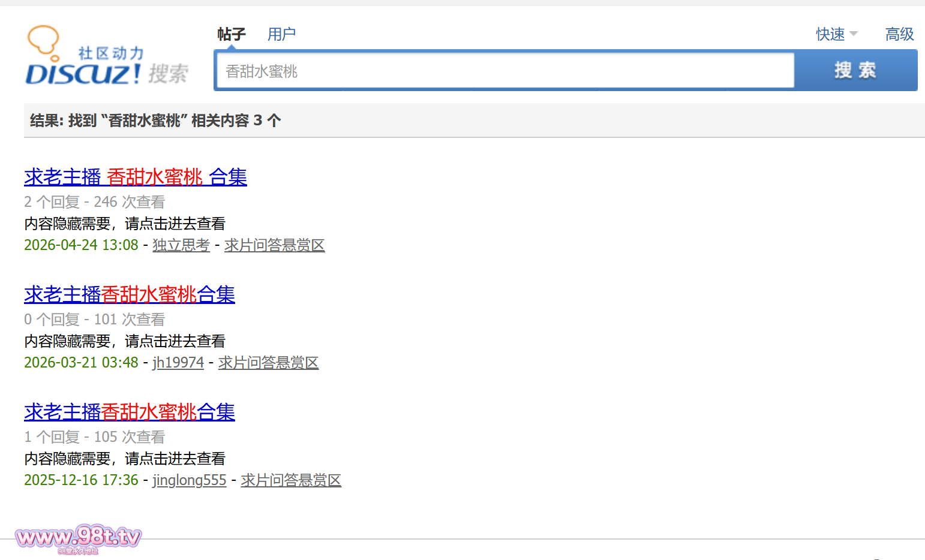Screen dimensions: 925x560
Task: Open the 高级 advanced search link
Action: tap(899, 34)
